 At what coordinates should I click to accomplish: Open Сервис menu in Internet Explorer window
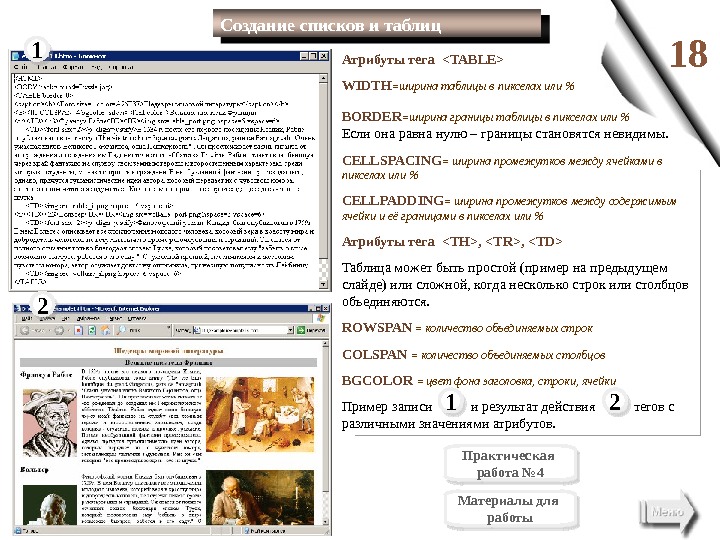point(114,318)
